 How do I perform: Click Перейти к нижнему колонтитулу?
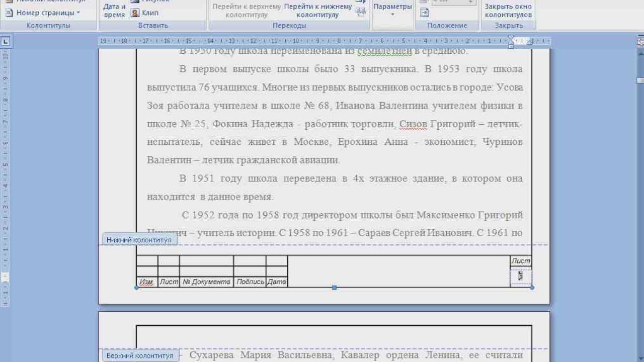coord(317,11)
